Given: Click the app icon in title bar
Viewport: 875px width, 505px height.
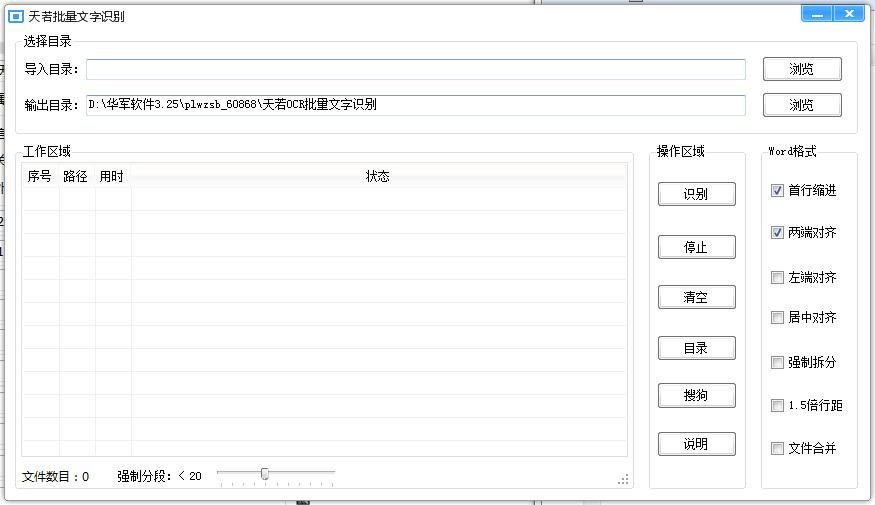Looking at the screenshot, I should click(15, 17).
